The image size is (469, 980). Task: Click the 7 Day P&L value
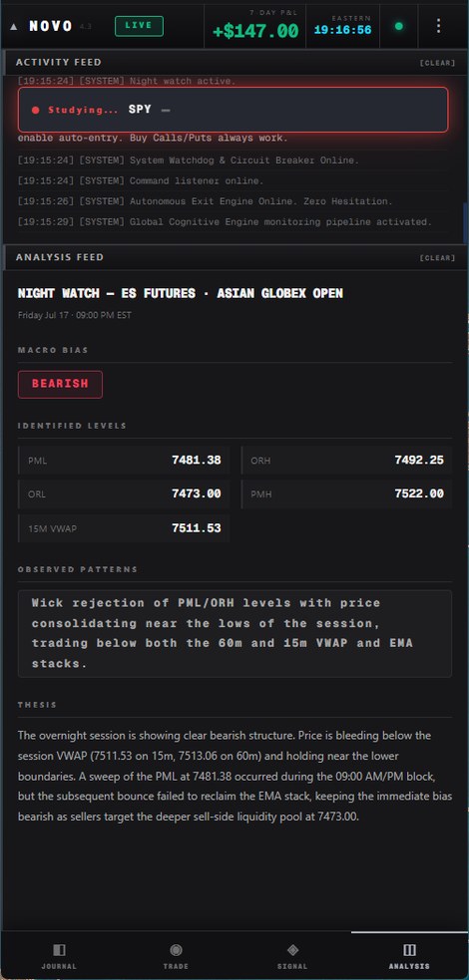click(255, 31)
